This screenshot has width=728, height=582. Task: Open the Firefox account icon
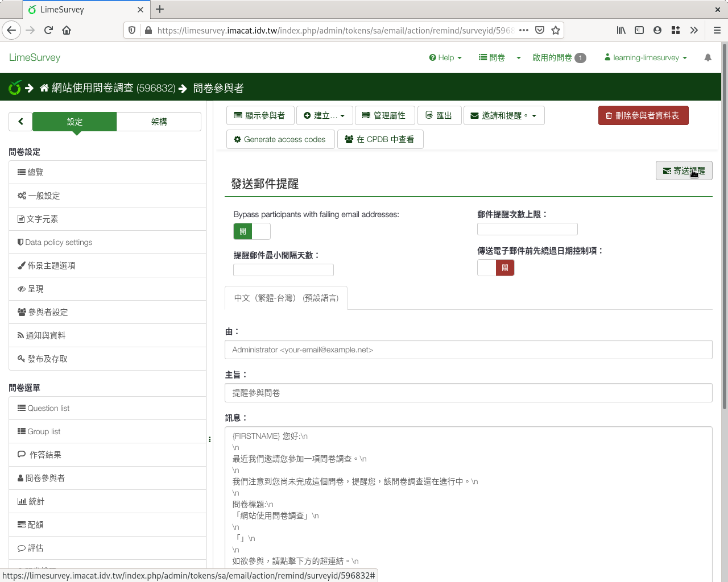tap(657, 30)
